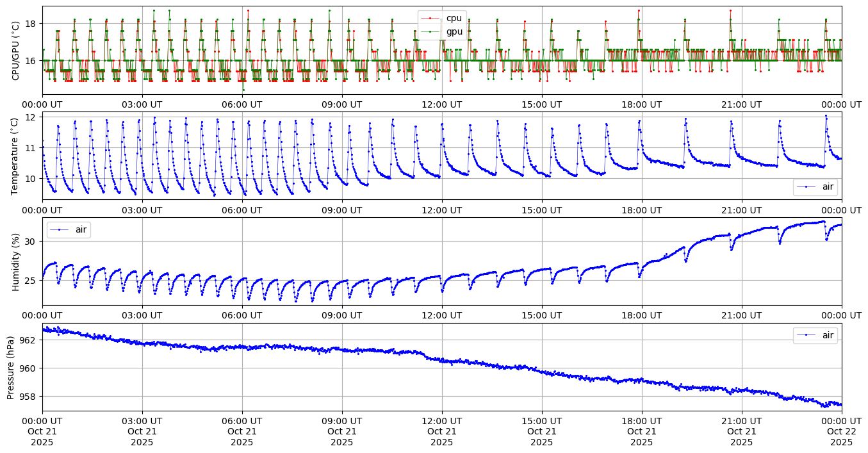Click the air legend marker in Humidity plot

point(60,229)
